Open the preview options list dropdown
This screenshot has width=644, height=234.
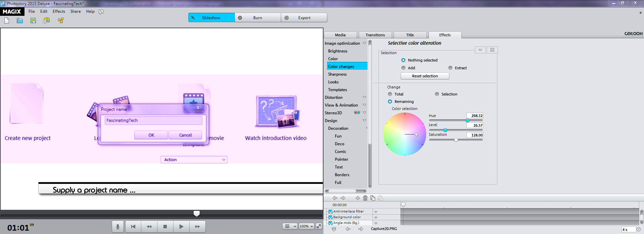coord(290,226)
